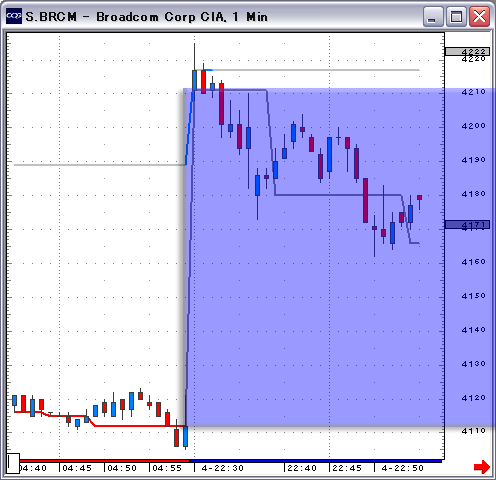Image resolution: width=496 pixels, height=480 pixels.
Task: Click the chart title S.BRCM Broadcom Corp
Action: pyautogui.click(x=147, y=17)
